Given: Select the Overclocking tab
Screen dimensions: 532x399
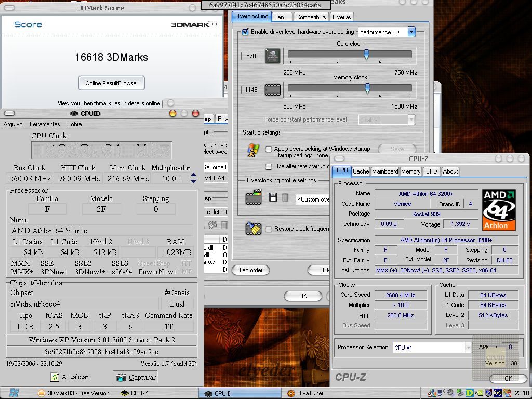Looking at the screenshot, I should (252, 16).
